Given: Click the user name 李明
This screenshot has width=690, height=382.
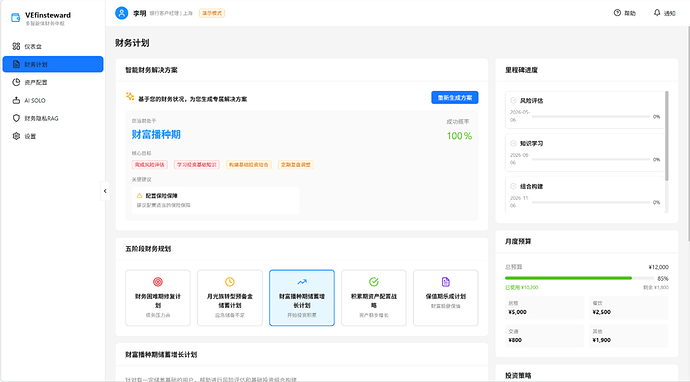Looking at the screenshot, I should click(139, 13).
